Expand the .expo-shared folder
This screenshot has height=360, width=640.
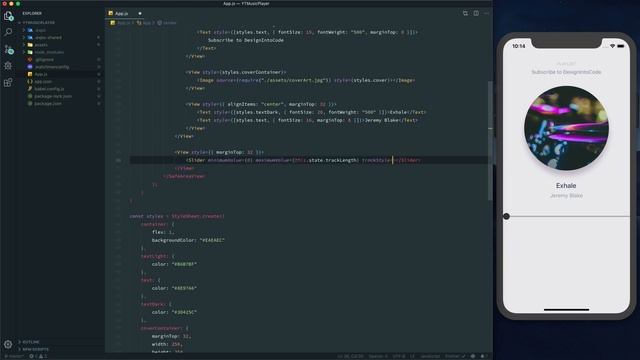[48, 38]
